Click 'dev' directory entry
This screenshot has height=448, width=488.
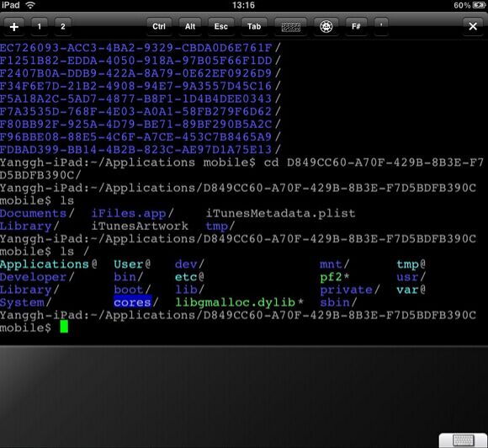pyautogui.click(x=186, y=264)
